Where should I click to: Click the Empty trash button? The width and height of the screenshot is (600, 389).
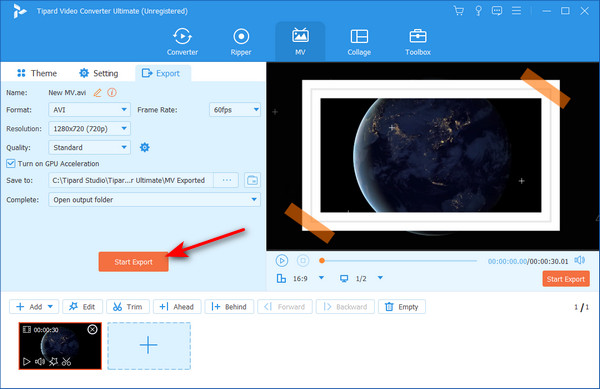[x=402, y=307]
